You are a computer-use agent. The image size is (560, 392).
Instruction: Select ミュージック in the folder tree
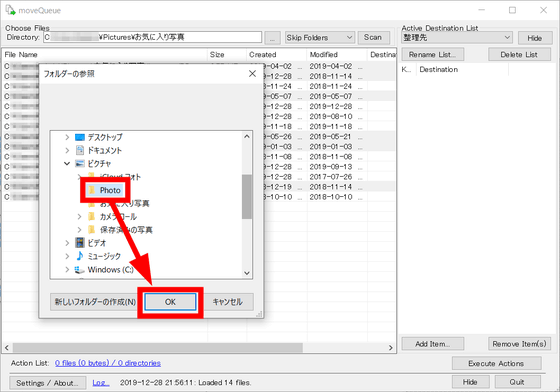click(x=104, y=256)
